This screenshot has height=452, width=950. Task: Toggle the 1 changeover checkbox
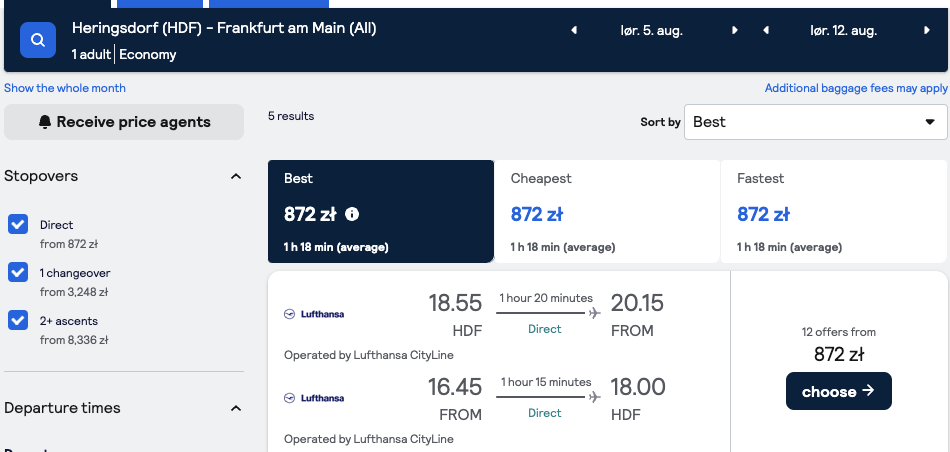click(x=18, y=272)
